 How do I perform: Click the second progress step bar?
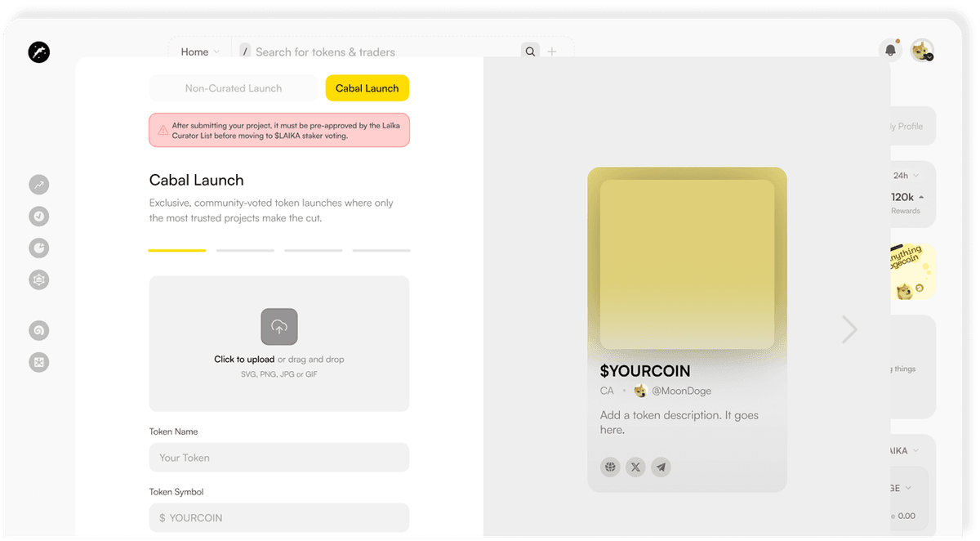[245, 250]
